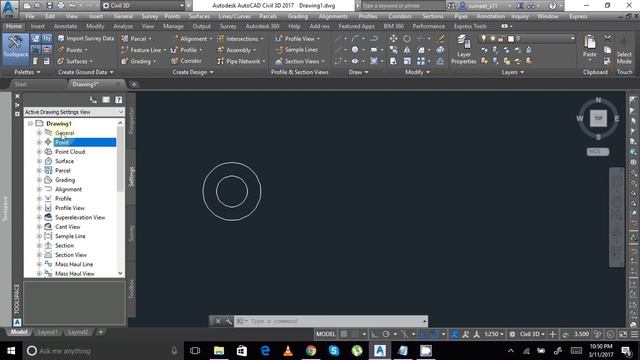The height and width of the screenshot is (360, 640).
Task: Open the Surfaces dropdown in ribbon
Action: click(x=75, y=61)
